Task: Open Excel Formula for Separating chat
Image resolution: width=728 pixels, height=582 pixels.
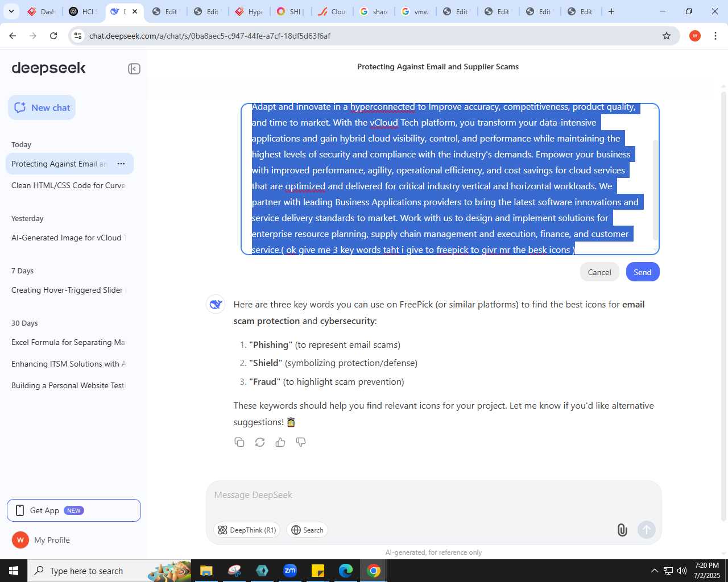Action: [68, 342]
